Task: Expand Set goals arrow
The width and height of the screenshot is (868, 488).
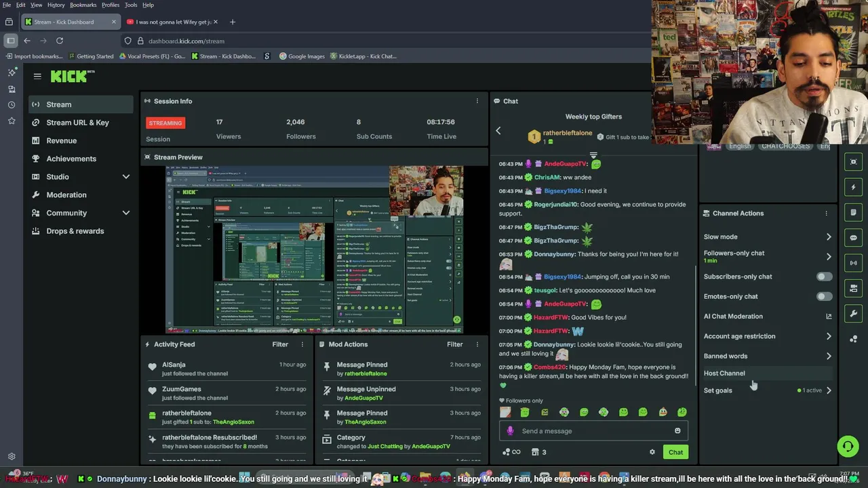Action: pyautogui.click(x=829, y=390)
